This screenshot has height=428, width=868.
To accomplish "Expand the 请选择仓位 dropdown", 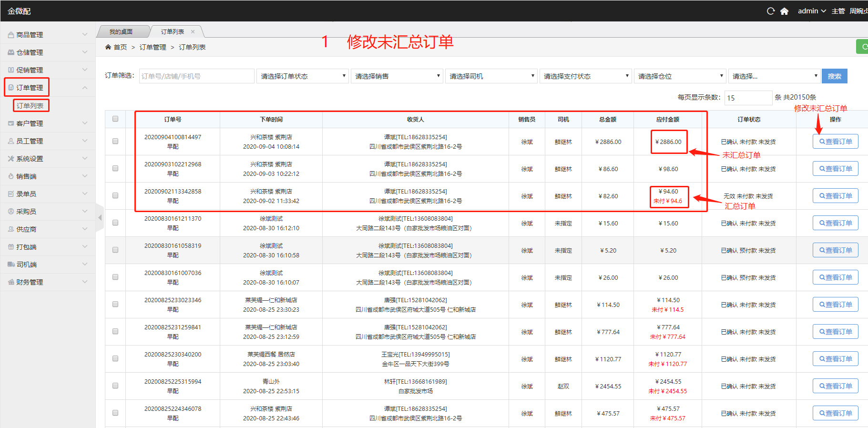I will (x=680, y=76).
